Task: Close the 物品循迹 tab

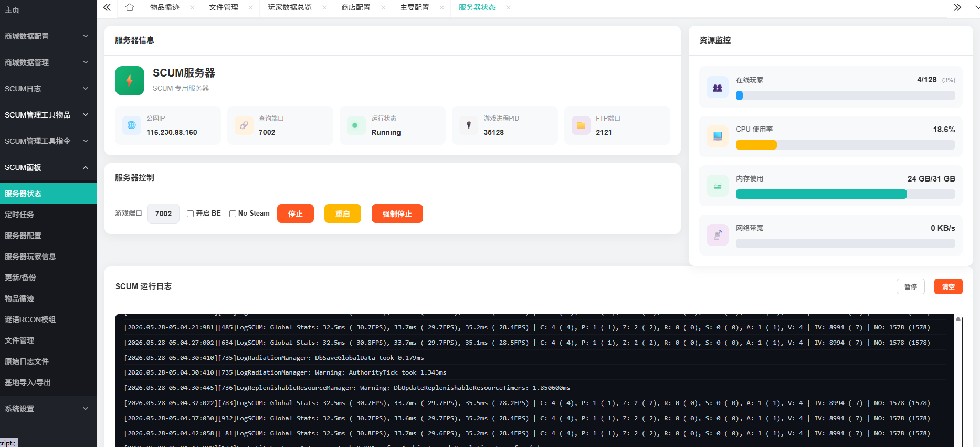Action: [192, 7]
